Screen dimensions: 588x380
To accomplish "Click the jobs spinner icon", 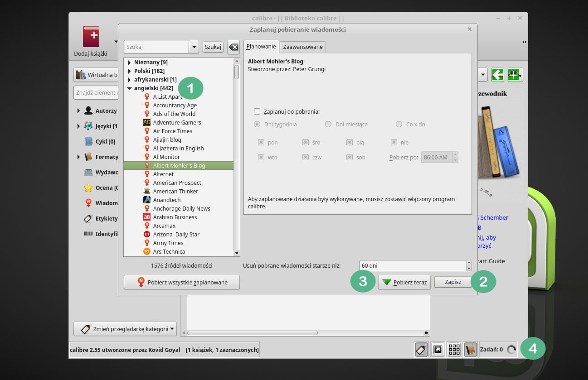I will coord(511,350).
